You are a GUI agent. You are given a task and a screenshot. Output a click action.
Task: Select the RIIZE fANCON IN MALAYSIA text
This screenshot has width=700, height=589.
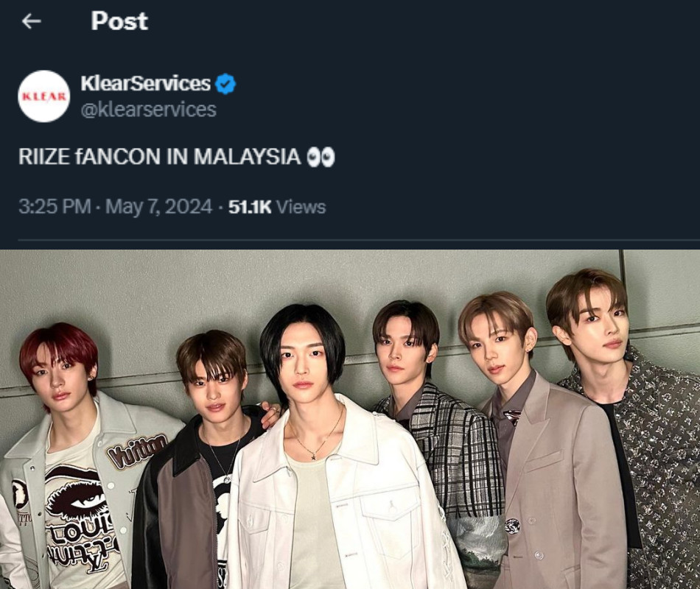pos(160,157)
